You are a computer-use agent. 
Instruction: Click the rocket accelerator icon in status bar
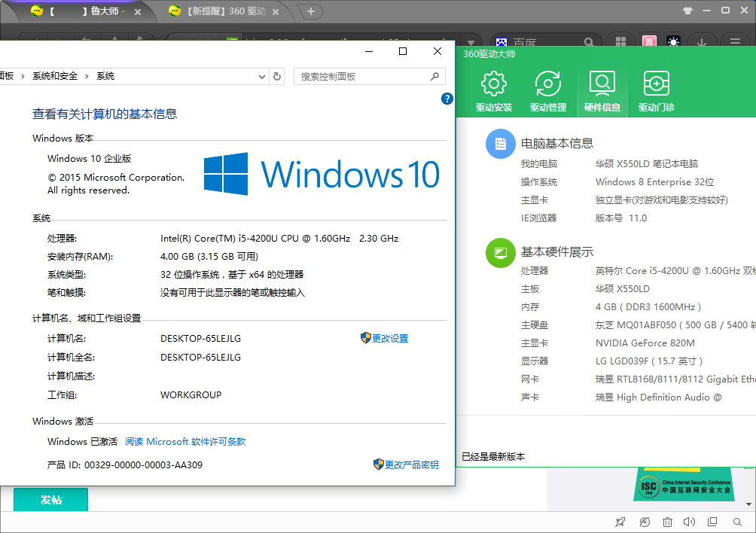pos(620,522)
